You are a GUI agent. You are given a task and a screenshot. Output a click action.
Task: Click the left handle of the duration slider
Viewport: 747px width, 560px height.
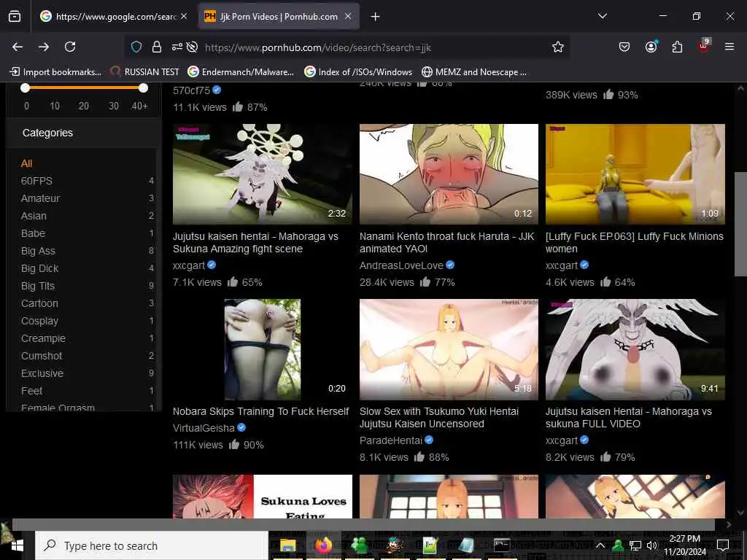coord(26,87)
